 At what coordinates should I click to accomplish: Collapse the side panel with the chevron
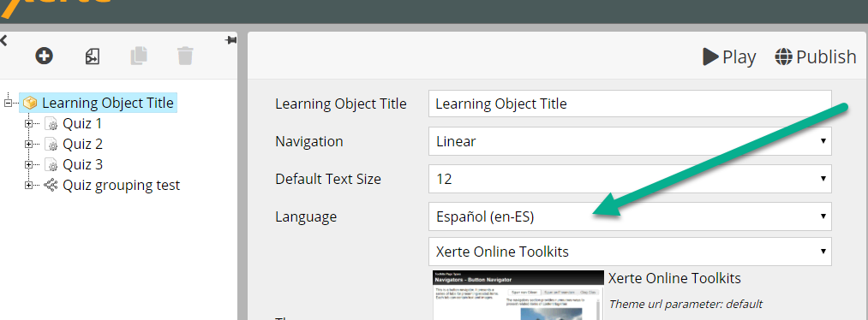[x=3, y=40]
